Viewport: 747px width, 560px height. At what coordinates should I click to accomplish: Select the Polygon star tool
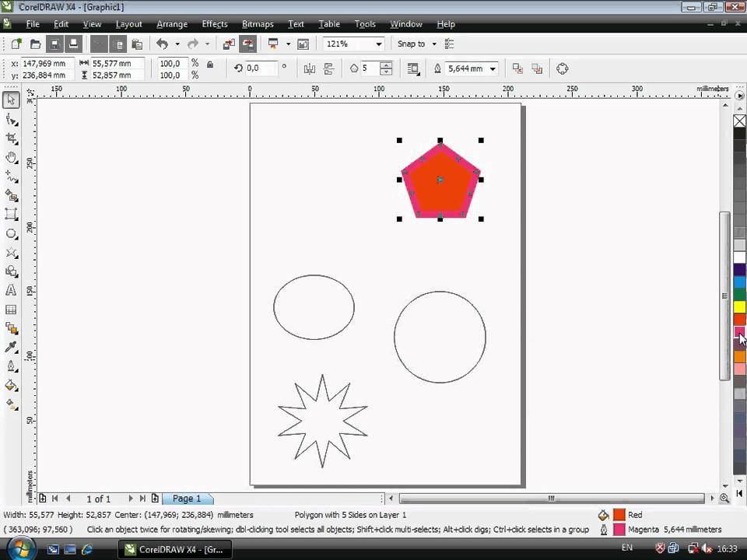(x=11, y=252)
